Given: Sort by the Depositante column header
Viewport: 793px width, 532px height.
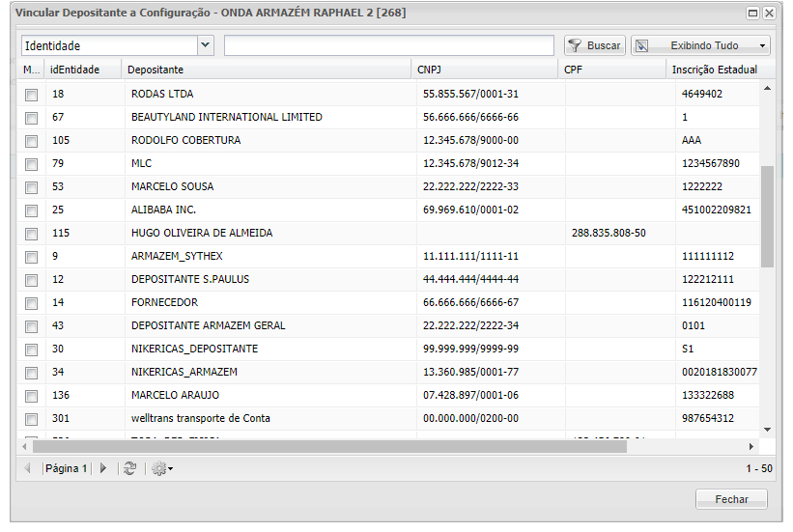Looking at the screenshot, I should click(x=267, y=70).
